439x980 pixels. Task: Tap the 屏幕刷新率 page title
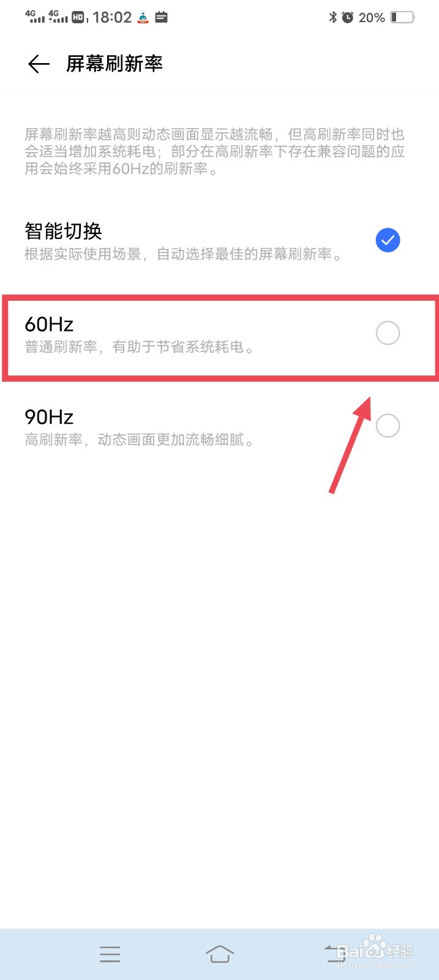(114, 64)
